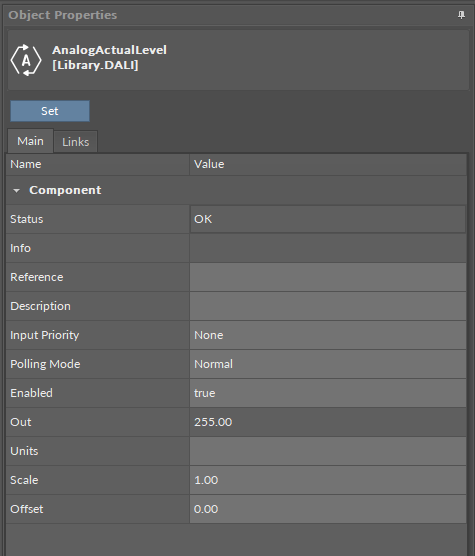475x556 pixels.
Task: Click the Component section heading text
Action: click(x=65, y=190)
